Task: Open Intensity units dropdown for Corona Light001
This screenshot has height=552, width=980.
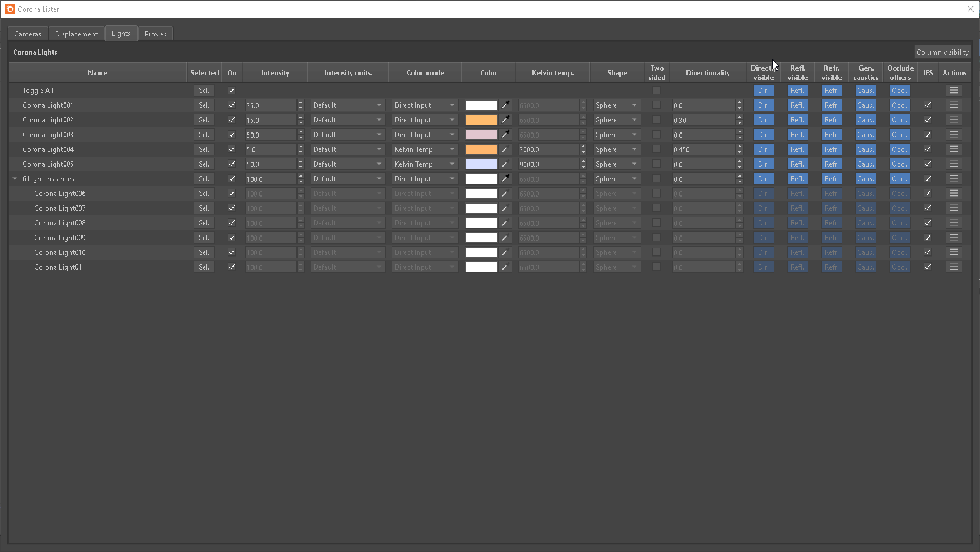Action: [x=348, y=105]
